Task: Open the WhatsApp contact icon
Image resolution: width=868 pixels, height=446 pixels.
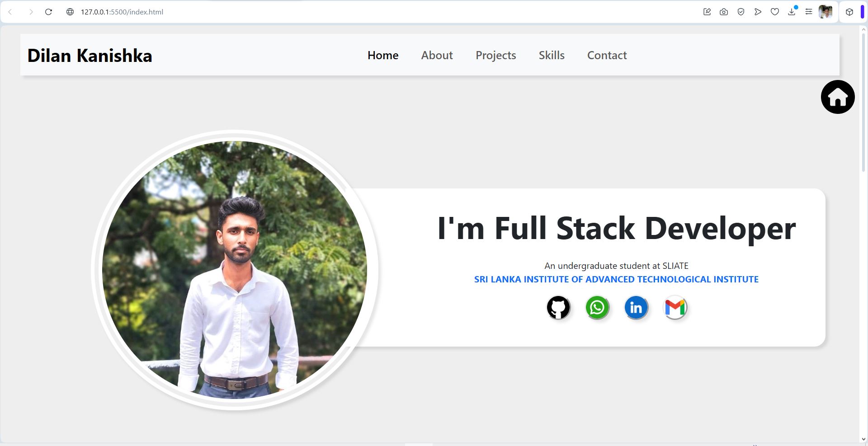Action: click(x=597, y=308)
